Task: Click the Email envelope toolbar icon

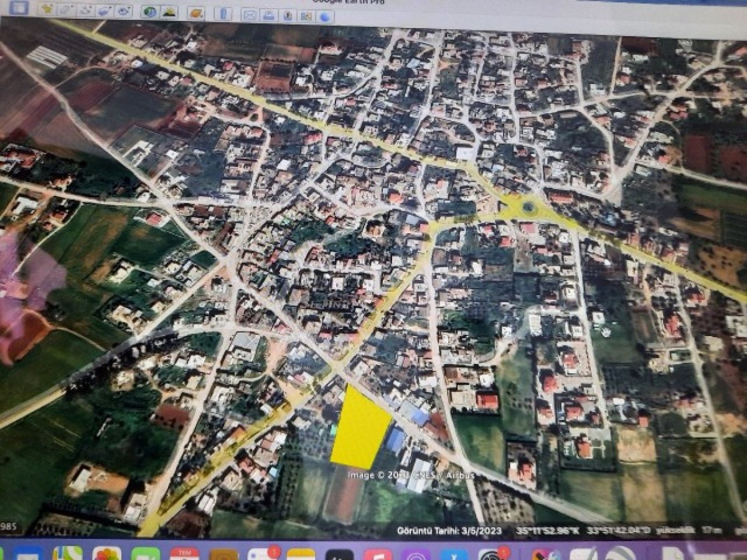Action: click(249, 14)
